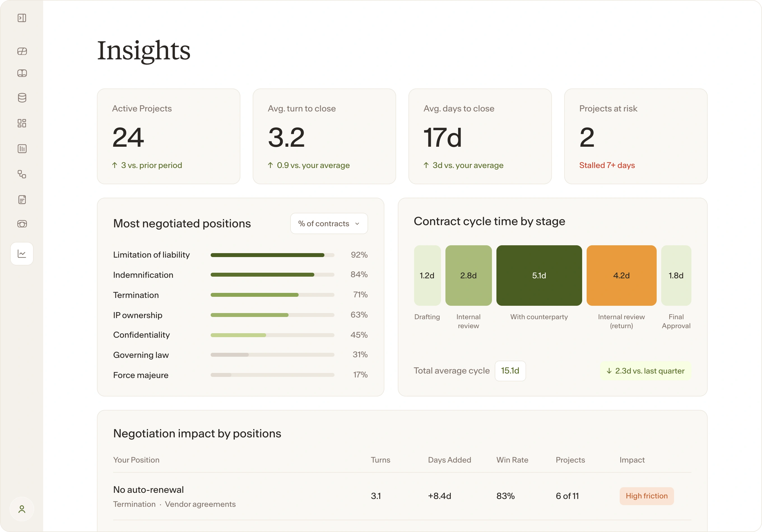Screen dimensions: 762x532
Task: Click the Total average cycle label
Action: tap(451, 371)
